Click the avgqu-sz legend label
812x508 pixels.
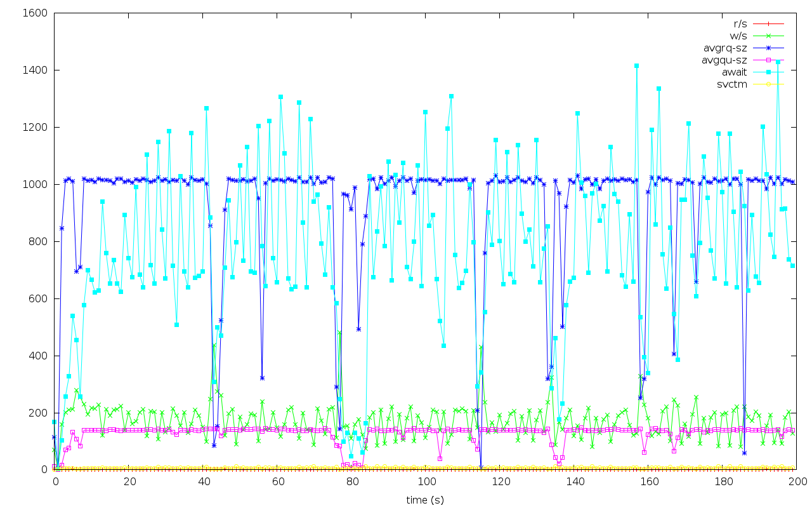pyautogui.click(x=724, y=60)
